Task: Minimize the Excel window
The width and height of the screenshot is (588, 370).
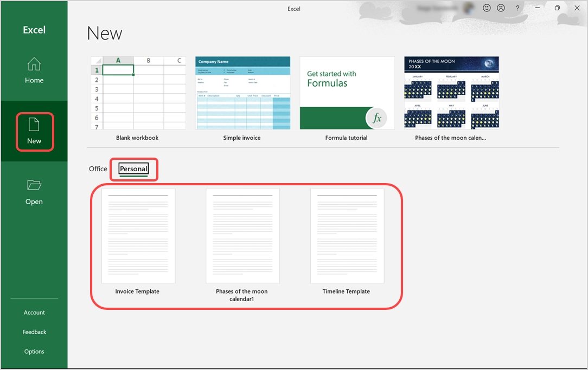Action: tap(538, 8)
